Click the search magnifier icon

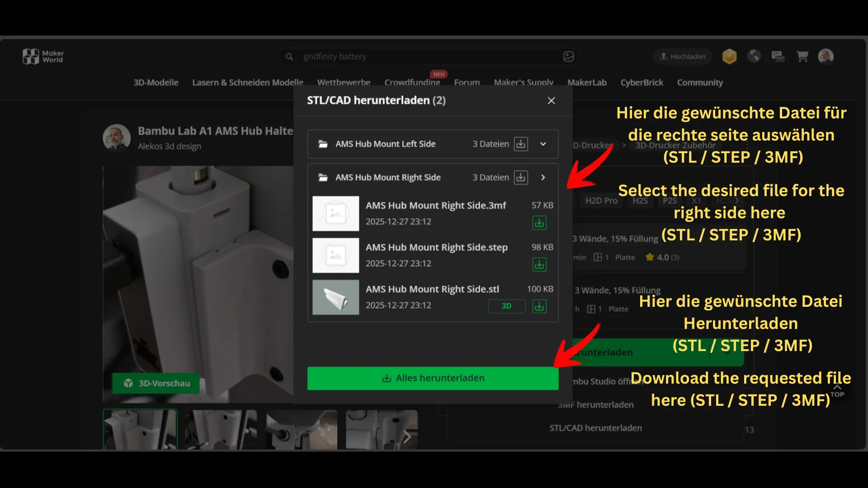[x=289, y=56]
